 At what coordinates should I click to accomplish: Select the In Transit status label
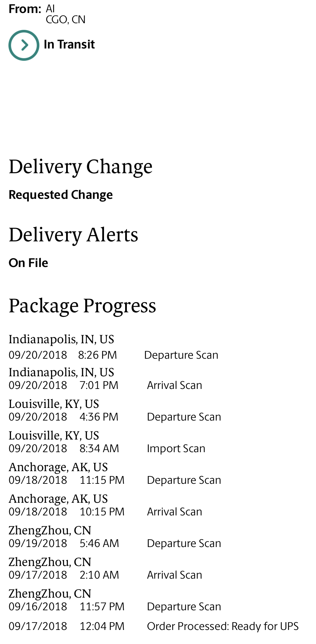pyautogui.click(x=69, y=45)
